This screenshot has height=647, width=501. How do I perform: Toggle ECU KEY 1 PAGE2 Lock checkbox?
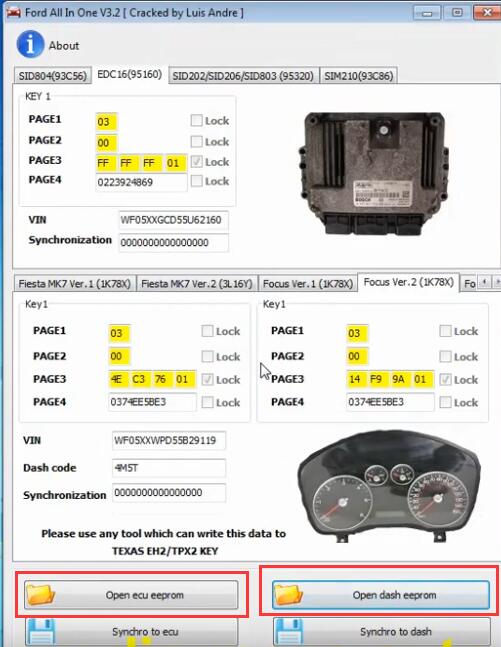coord(196,142)
